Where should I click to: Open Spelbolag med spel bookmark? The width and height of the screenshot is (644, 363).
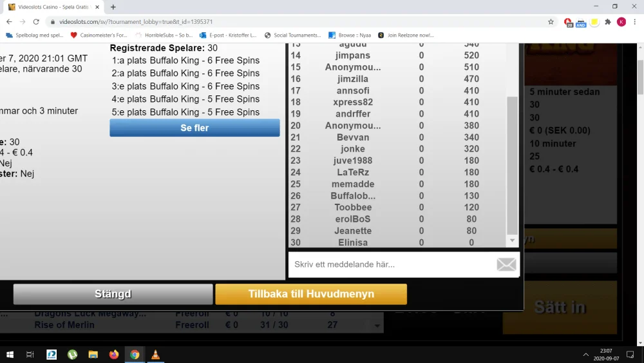(x=35, y=35)
